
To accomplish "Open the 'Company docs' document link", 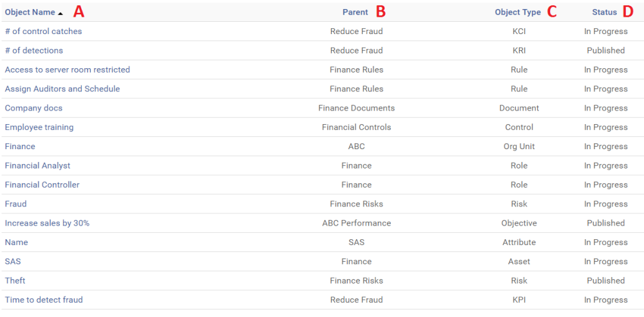I will pyautogui.click(x=33, y=108).
